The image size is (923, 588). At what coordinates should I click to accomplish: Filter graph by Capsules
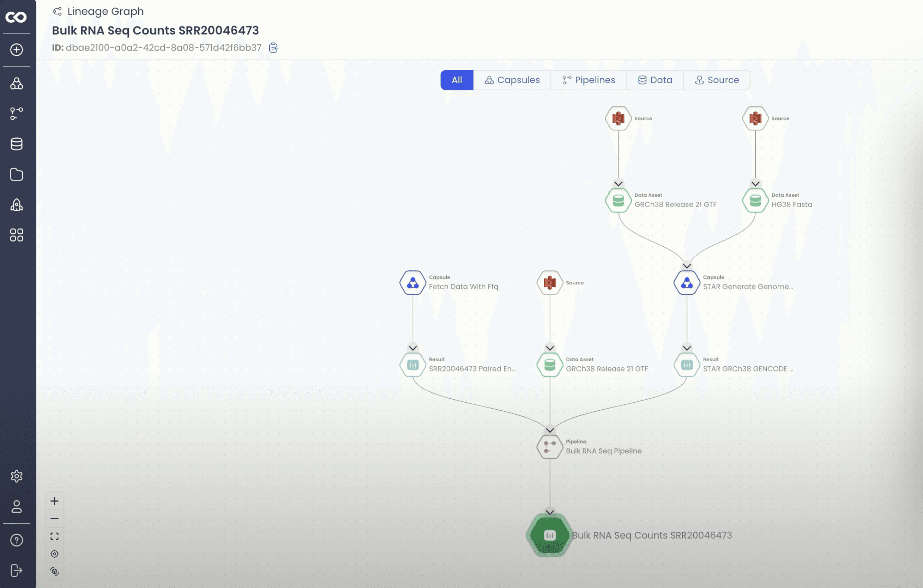click(512, 80)
